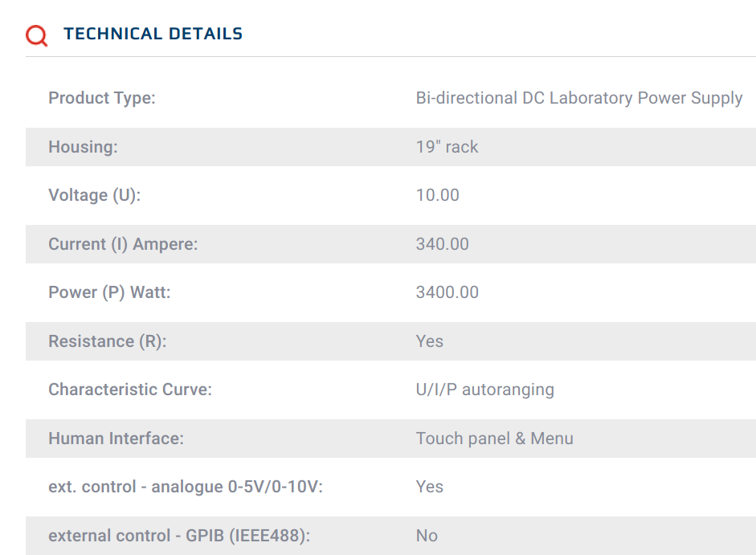Click the No value for GPIB control
This screenshot has height=555, width=756.
click(x=427, y=536)
